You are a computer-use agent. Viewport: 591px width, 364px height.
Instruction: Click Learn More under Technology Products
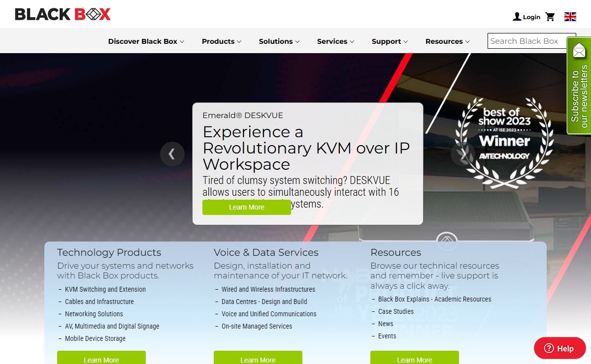pos(101,358)
